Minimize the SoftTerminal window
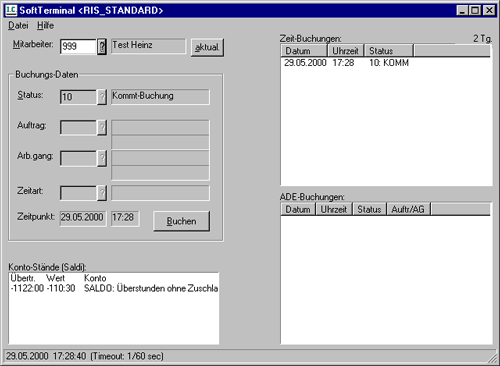This screenshot has width=500, height=366. (462, 10)
